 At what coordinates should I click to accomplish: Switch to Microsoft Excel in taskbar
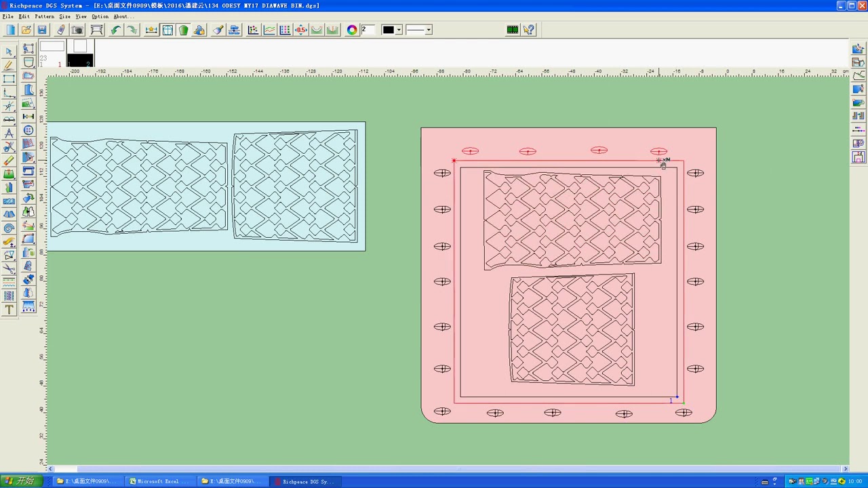point(160,481)
